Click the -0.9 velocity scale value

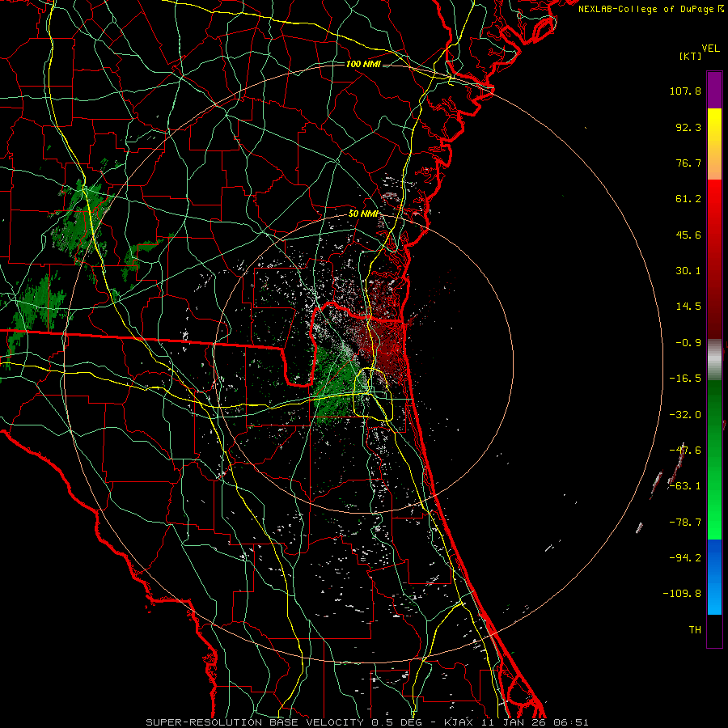click(688, 343)
